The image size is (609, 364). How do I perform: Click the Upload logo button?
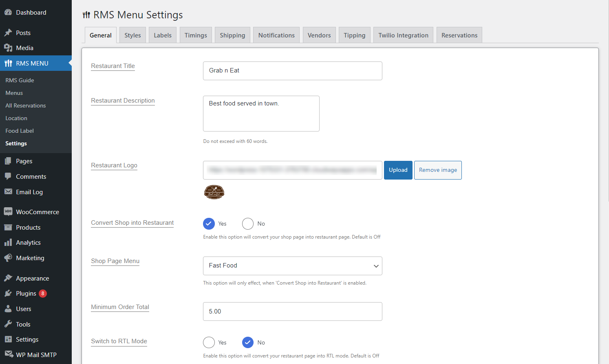click(398, 170)
